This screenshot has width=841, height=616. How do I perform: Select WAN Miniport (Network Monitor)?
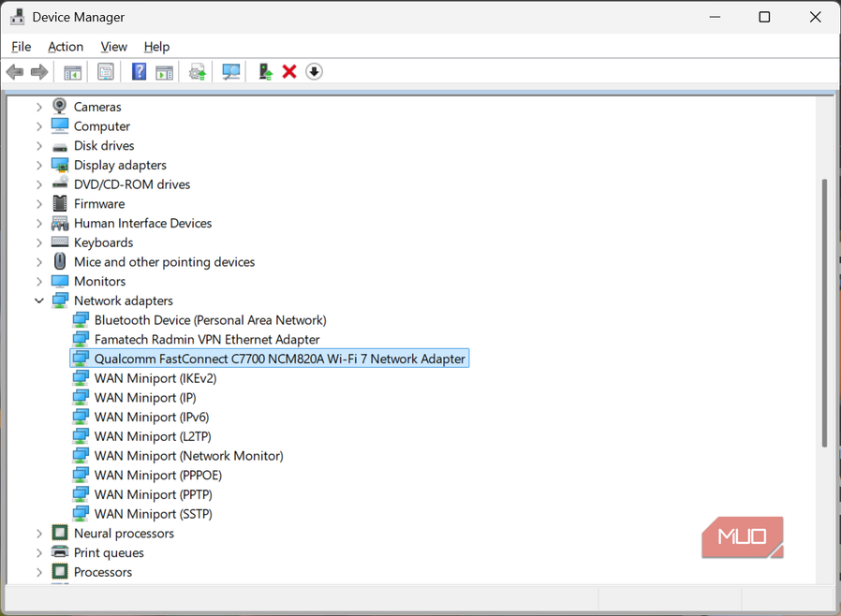click(x=188, y=456)
